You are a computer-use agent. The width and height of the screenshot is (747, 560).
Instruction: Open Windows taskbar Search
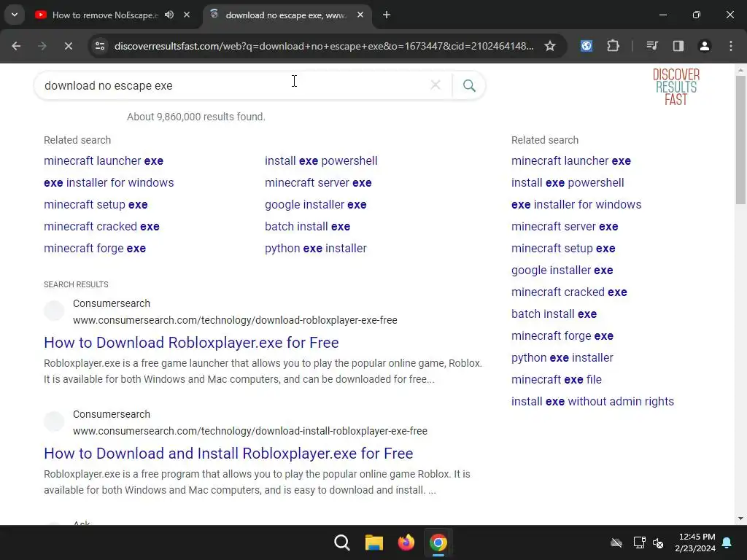click(x=341, y=542)
